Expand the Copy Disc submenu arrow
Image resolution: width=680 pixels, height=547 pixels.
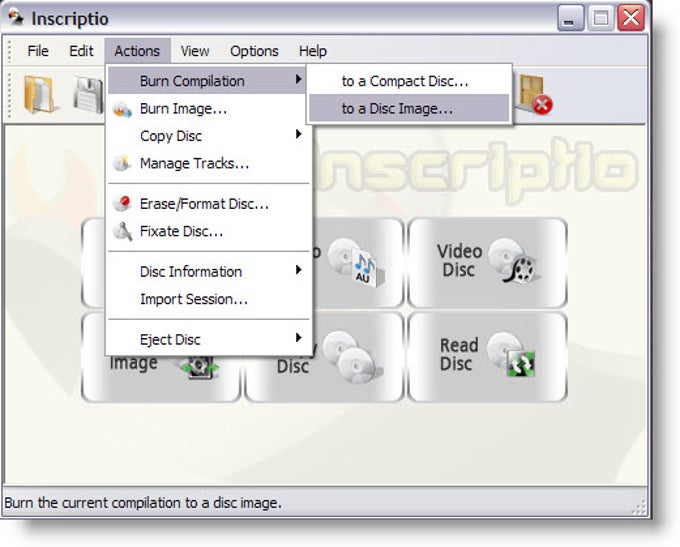(298, 134)
